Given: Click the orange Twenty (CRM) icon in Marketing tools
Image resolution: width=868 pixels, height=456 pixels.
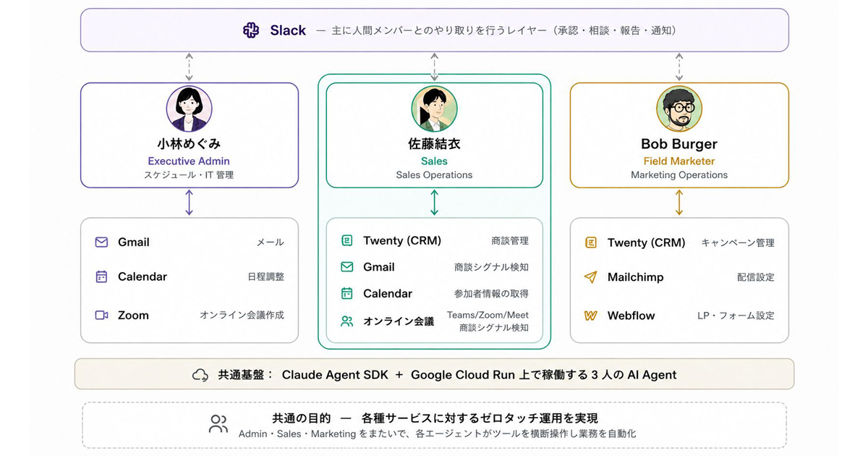Looking at the screenshot, I should point(591,242).
